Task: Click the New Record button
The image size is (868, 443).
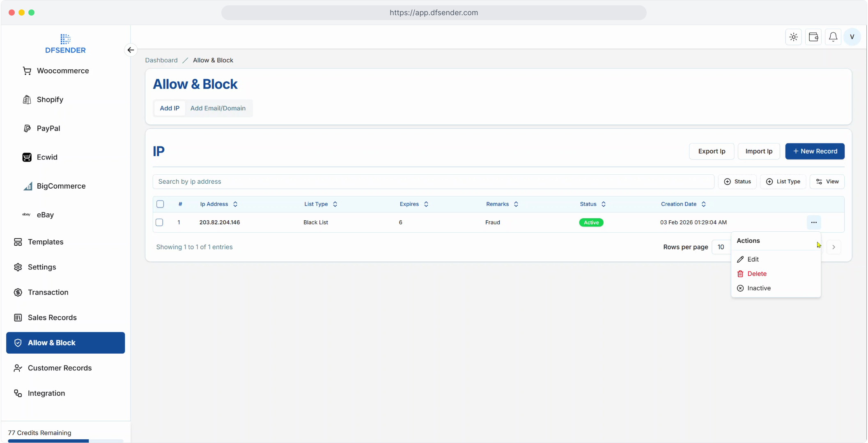Action: pyautogui.click(x=815, y=151)
